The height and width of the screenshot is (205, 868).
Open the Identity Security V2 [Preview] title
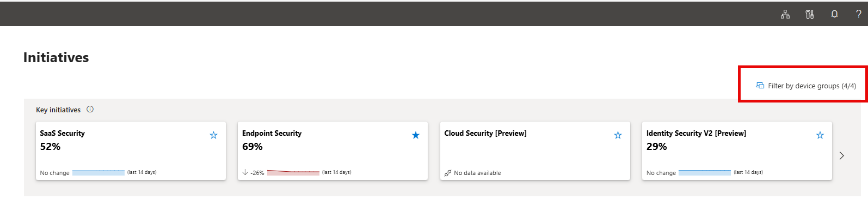point(696,133)
